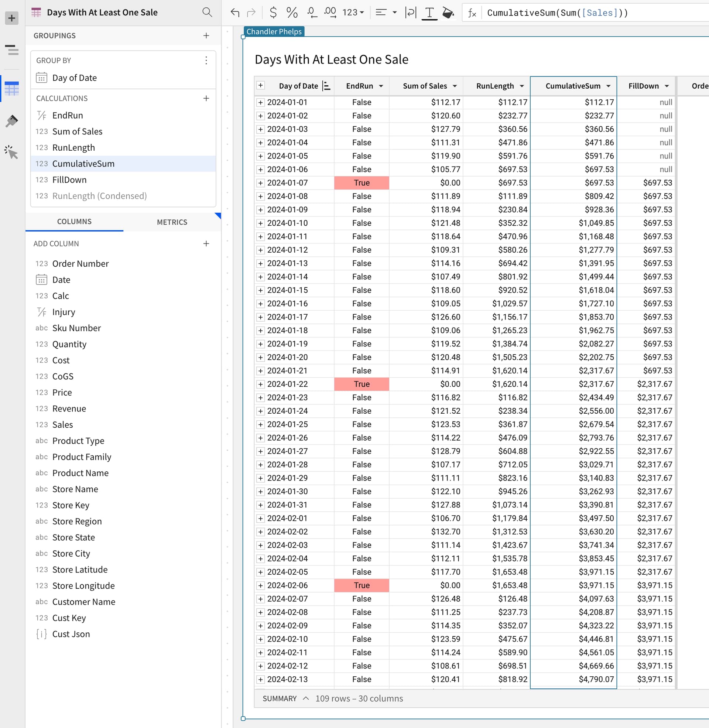Open search with the magnifying glass icon
709x728 pixels.
208,12
